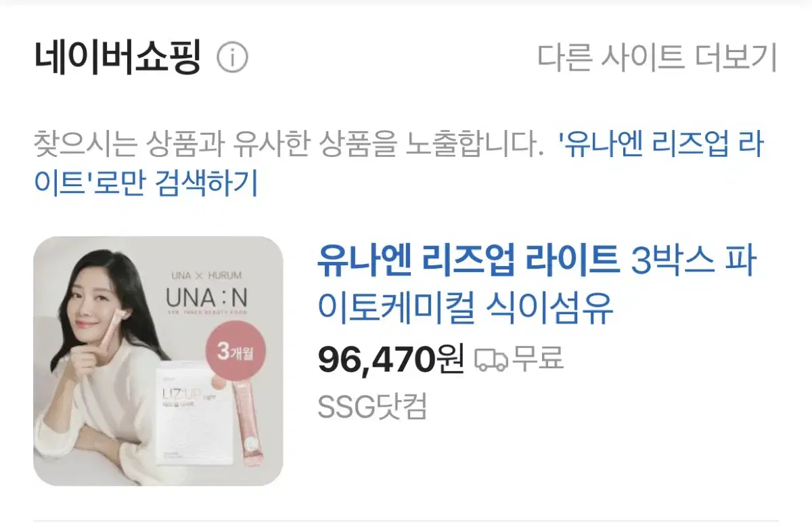This screenshot has height=530, width=812.
Task: Click the info icon beside 네이버쇼핑
Action: pos(232,59)
